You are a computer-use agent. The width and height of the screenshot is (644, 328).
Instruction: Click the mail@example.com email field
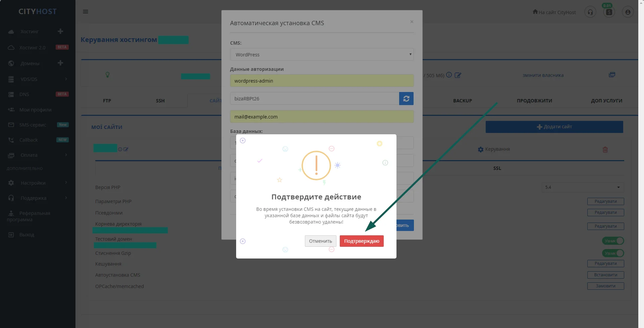pyautogui.click(x=322, y=117)
